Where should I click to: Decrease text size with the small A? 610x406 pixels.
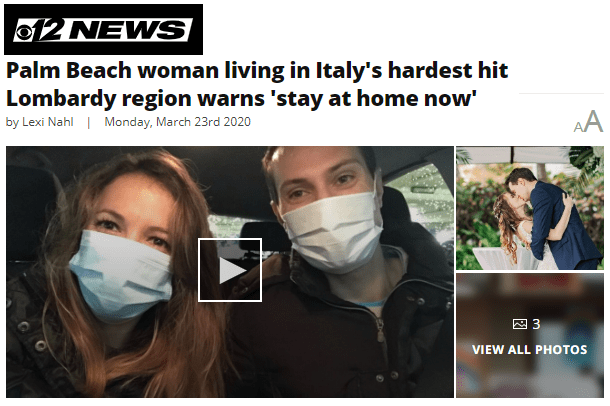(x=578, y=127)
